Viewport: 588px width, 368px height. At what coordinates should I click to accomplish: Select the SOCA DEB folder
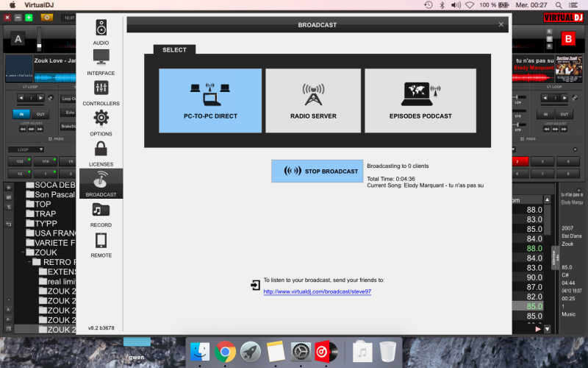coord(50,185)
